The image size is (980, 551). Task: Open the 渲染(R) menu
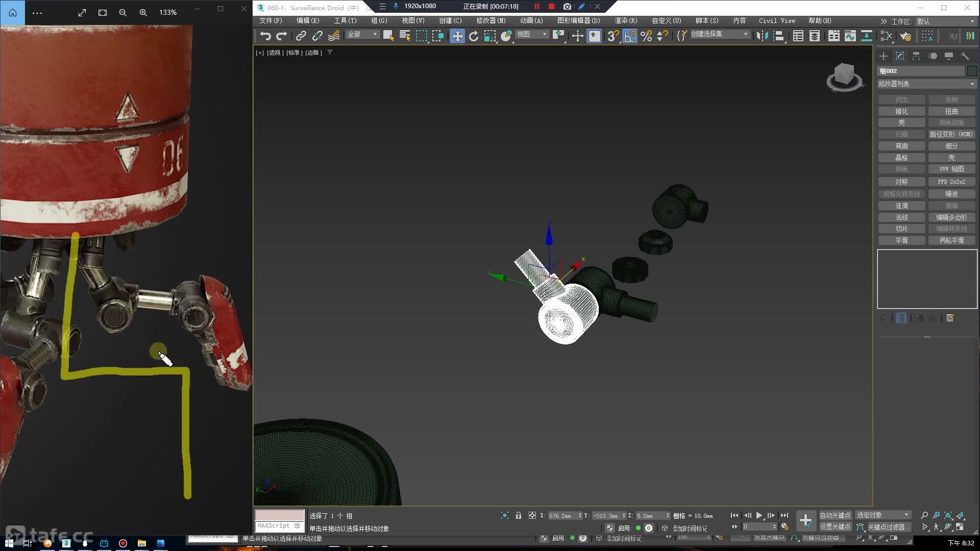[626, 21]
